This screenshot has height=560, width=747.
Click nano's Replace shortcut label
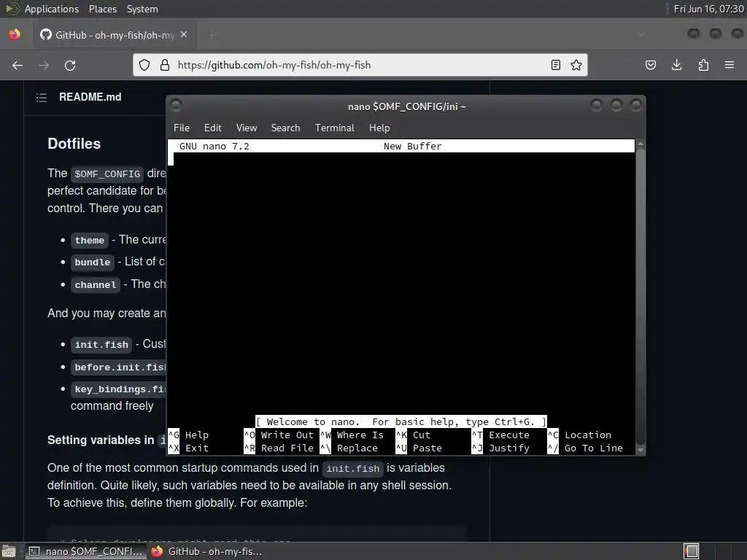[349, 448]
